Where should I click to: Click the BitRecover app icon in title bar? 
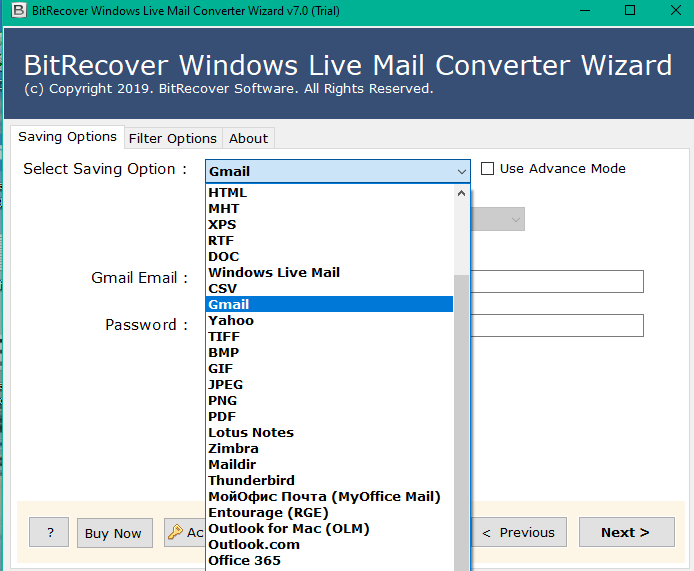tap(13, 10)
